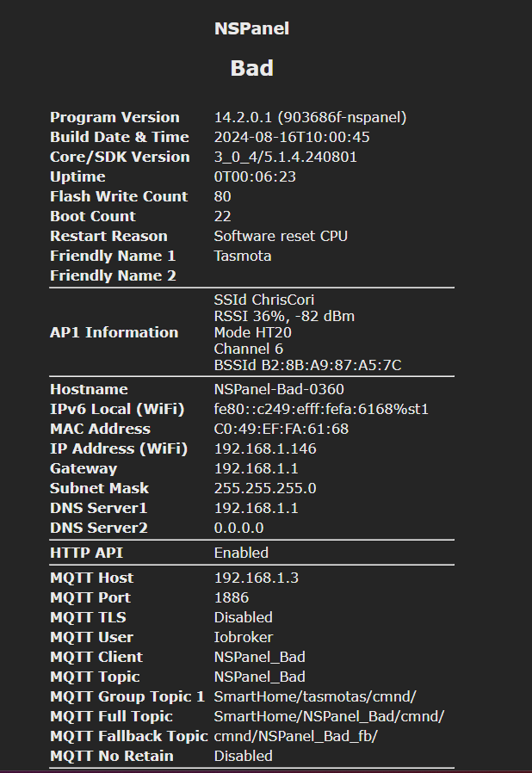Click the NSPanel title at the top
Viewport: 532px width, 773px height.
click(x=251, y=28)
